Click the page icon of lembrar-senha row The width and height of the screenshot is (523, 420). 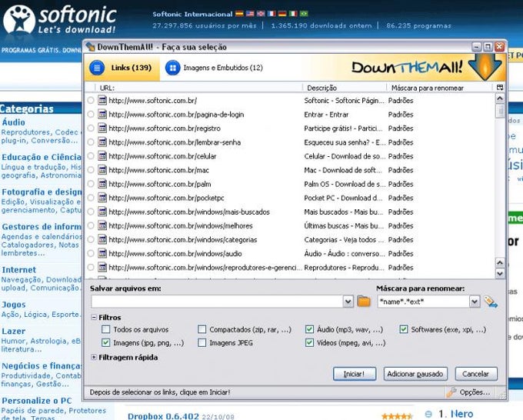click(x=102, y=142)
